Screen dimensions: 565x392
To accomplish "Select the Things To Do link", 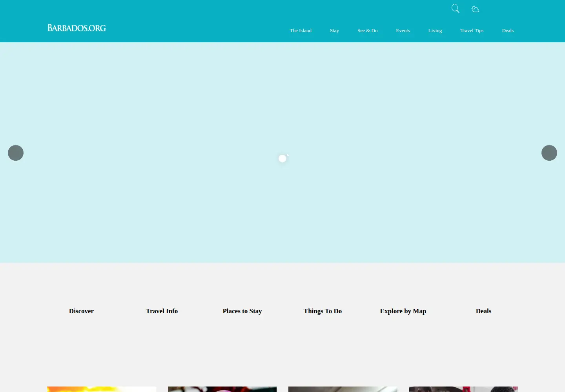I will pos(323,311).
